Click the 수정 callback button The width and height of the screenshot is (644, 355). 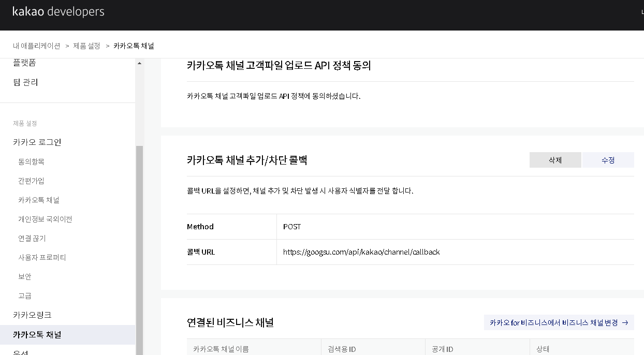pyautogui.click(x=608, y=160)
